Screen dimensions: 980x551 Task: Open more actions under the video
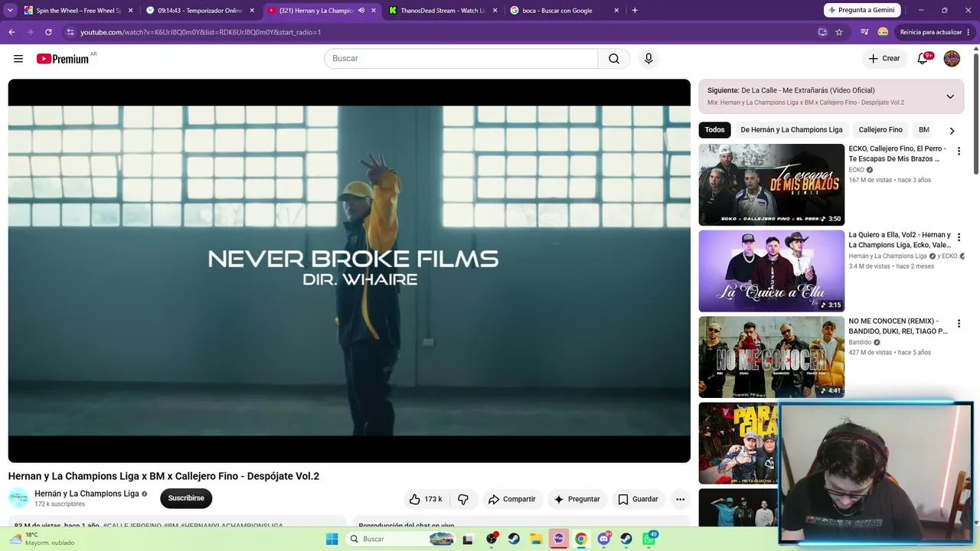pos(680,499)
